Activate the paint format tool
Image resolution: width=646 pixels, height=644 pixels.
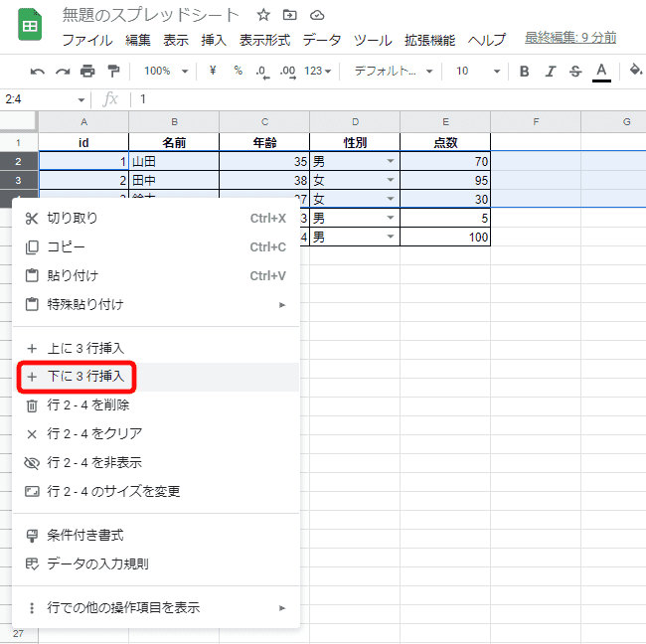113,72
